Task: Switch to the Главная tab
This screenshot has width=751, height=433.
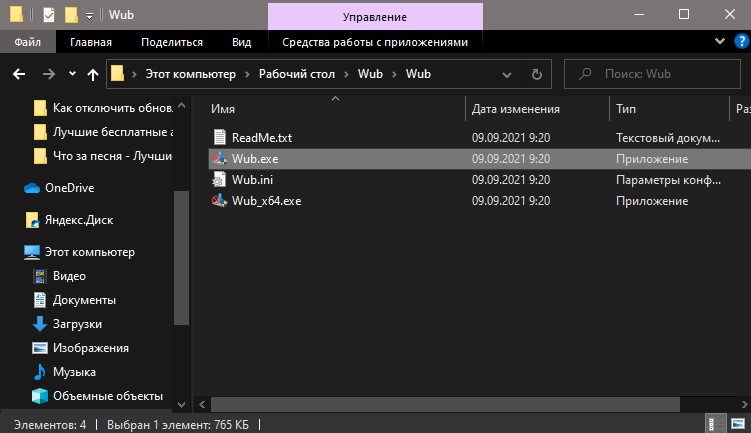Action: click(x=91, y=42)
